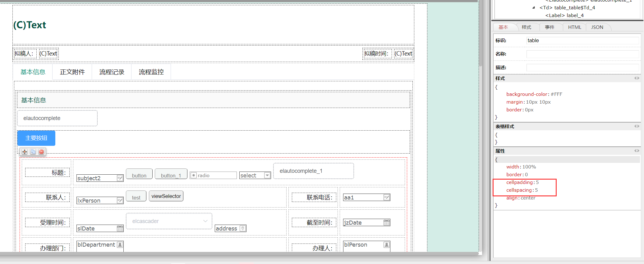Open the 流程监控 tab
The width and height of the screenshot is (644, 264).
pos(151,72)
